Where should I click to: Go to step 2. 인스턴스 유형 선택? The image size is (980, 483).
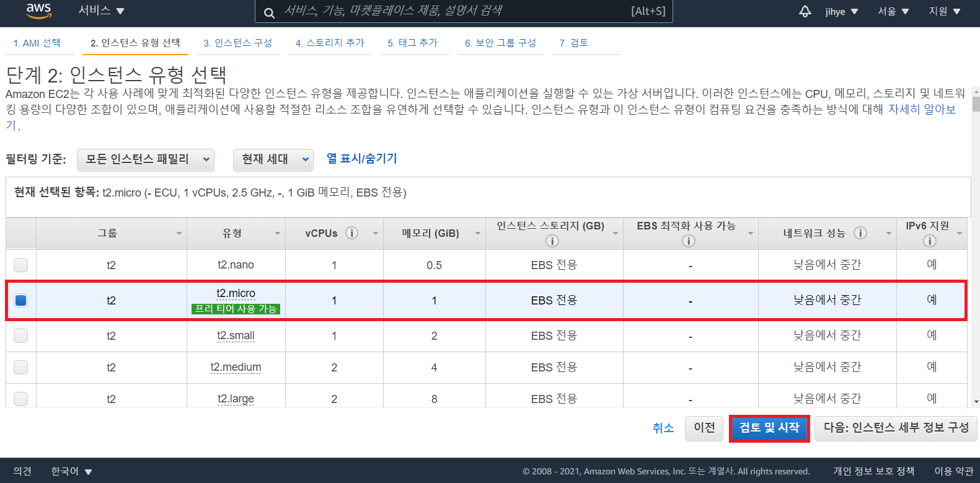coord(135,43)
